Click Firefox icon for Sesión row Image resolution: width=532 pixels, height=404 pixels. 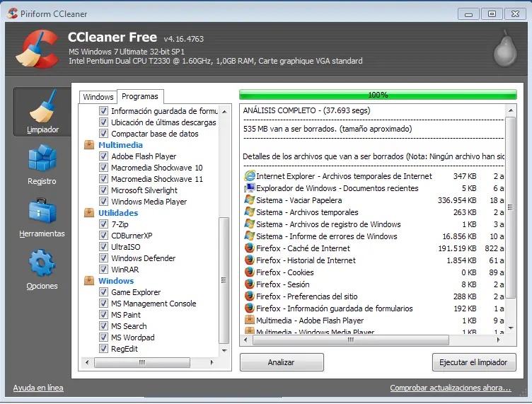pyautogui.click(x=249, y=284)
